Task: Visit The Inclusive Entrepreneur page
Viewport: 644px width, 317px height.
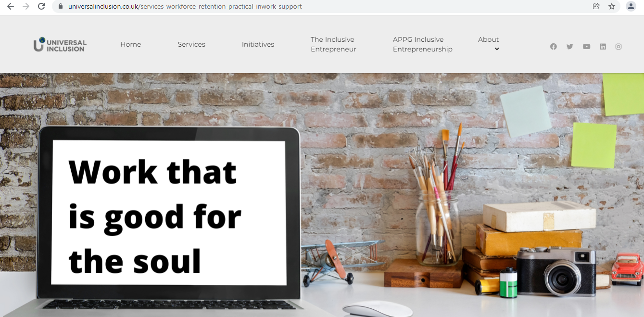Action: click(x=333, y=44)
